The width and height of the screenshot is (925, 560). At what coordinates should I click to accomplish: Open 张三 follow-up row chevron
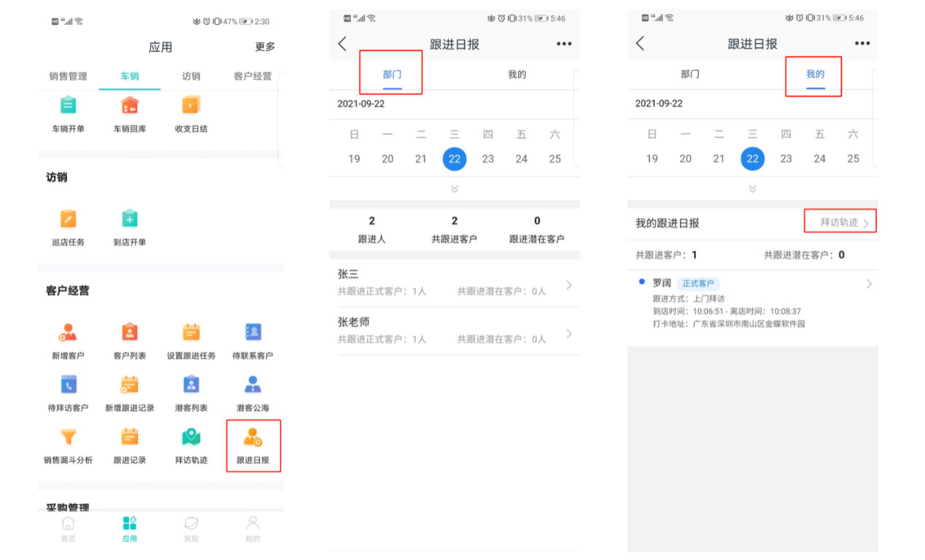click(569, 285)
